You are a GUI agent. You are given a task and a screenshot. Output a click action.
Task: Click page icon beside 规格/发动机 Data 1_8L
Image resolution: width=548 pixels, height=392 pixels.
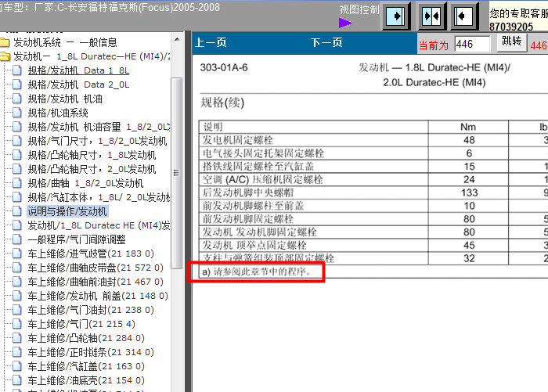(x=16, y=70)
